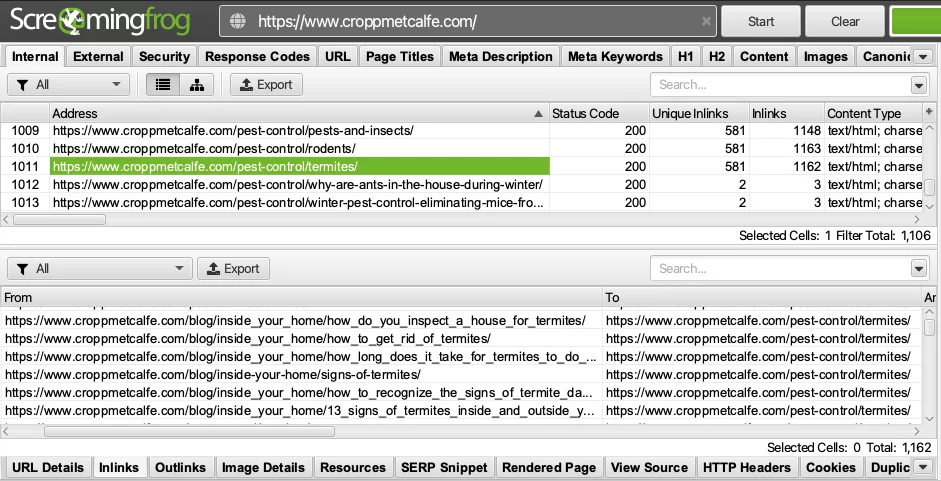Select row 1010 rodents address
The image size is (941, 481).
coord(299,148)
